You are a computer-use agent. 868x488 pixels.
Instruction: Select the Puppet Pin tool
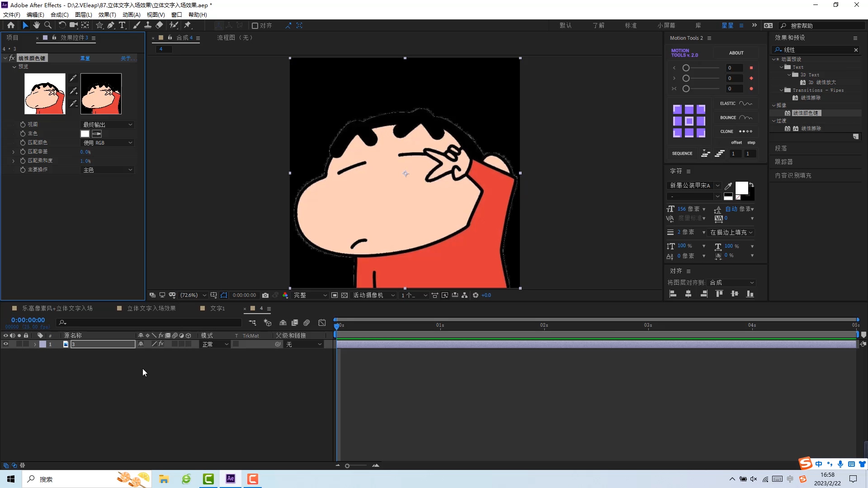(188, 25)
